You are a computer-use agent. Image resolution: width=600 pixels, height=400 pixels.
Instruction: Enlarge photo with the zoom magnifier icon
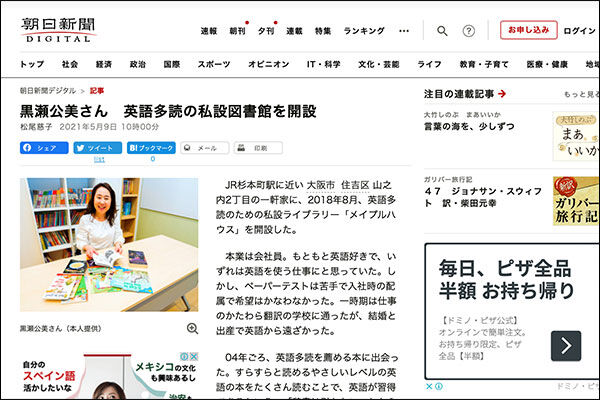[192, 328]
